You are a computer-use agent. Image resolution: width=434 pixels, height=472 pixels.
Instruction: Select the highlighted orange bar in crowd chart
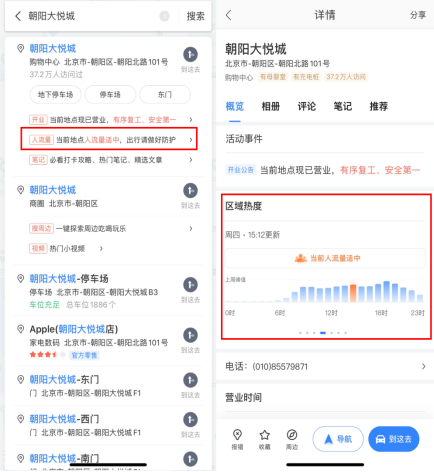pos(353,293)
